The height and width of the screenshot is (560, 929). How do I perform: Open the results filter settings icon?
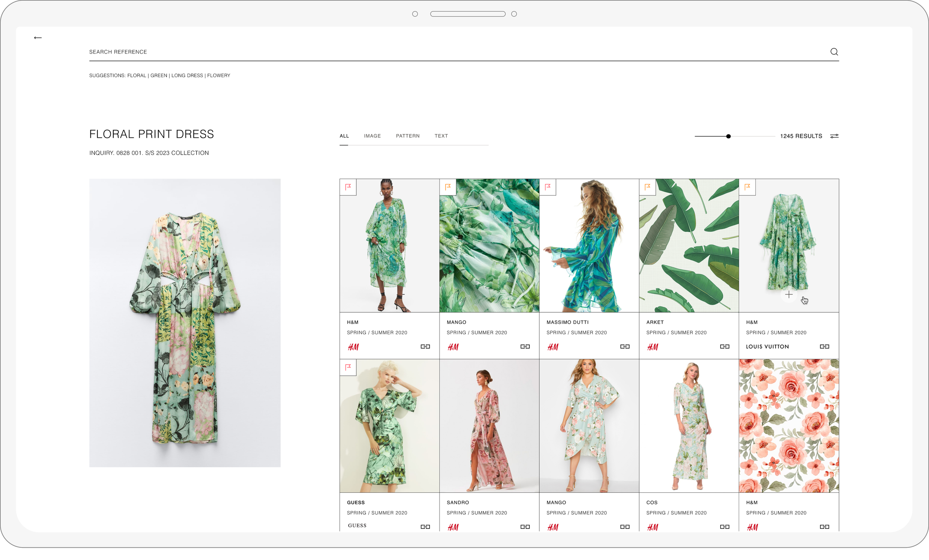pyautogui.click(x=834, y=136)
